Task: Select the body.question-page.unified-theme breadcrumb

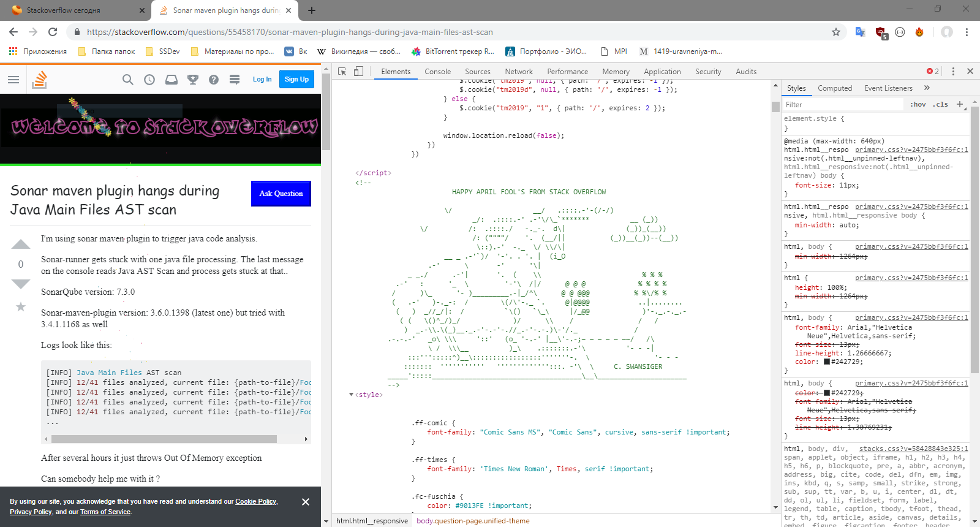Action: coord(473,521)
